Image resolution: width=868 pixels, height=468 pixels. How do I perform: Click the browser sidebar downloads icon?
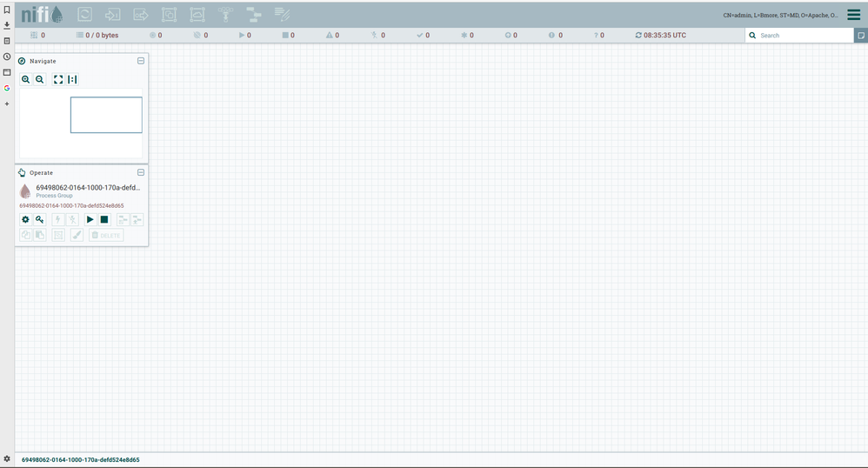7,25
